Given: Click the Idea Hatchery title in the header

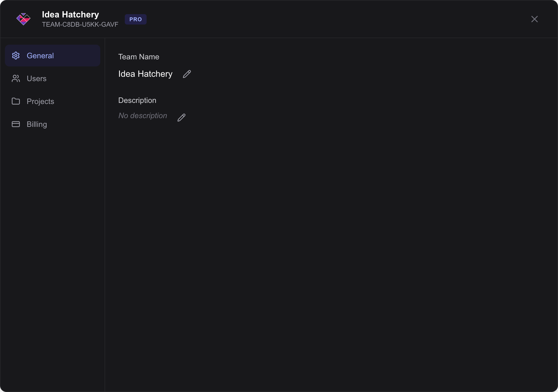Looking at the screenshot, I should (x=70, y=14).
